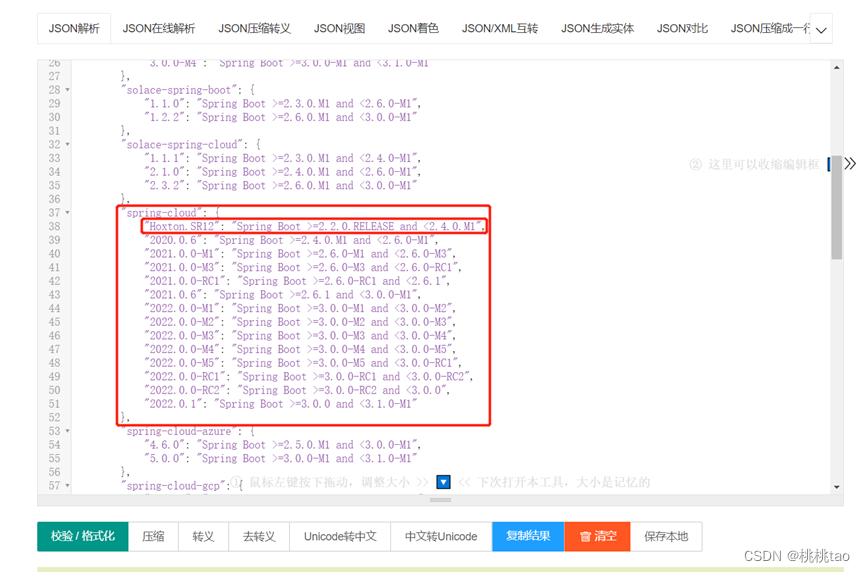Collapse the solace-spring-boot block at line 28

68,90
